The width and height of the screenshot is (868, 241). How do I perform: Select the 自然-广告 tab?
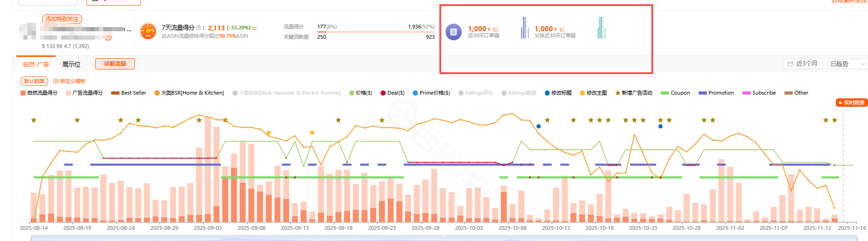36,64
